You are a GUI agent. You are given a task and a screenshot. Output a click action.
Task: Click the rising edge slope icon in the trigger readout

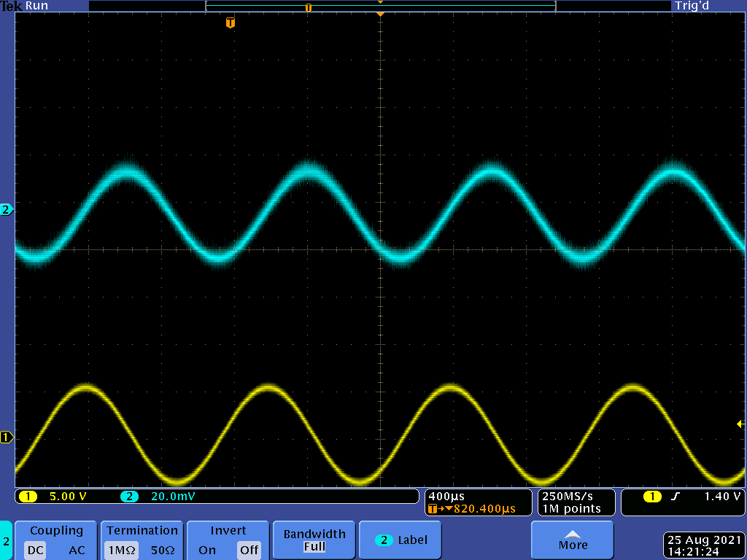tap(676, 497)
